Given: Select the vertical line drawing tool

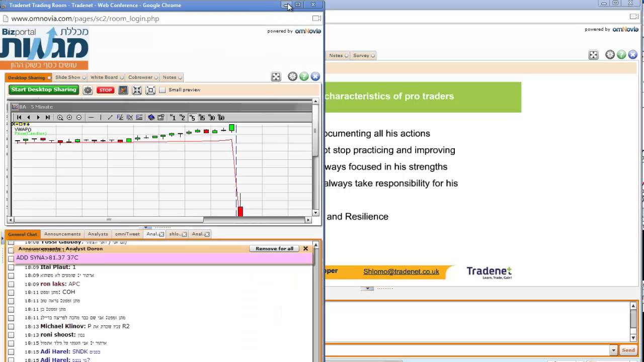Looking at the screenshot, I should (101, 118).
